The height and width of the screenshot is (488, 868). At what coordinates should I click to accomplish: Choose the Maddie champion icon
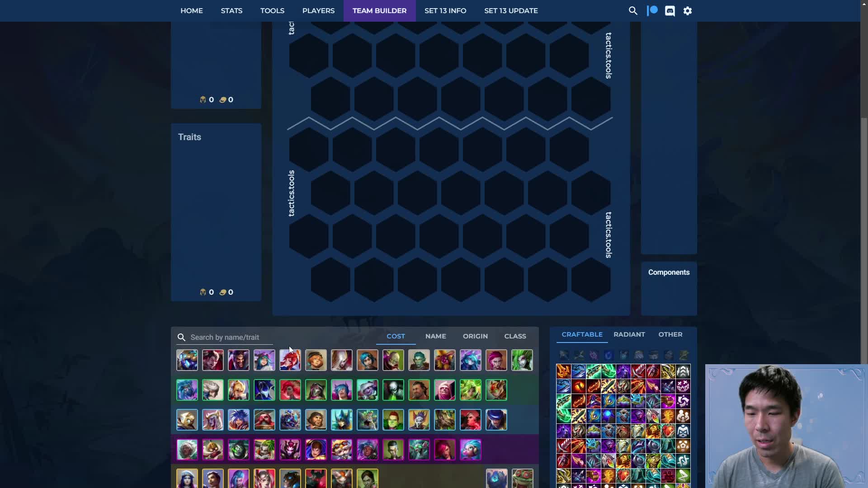pyautogui.click(x=316, y=360)
